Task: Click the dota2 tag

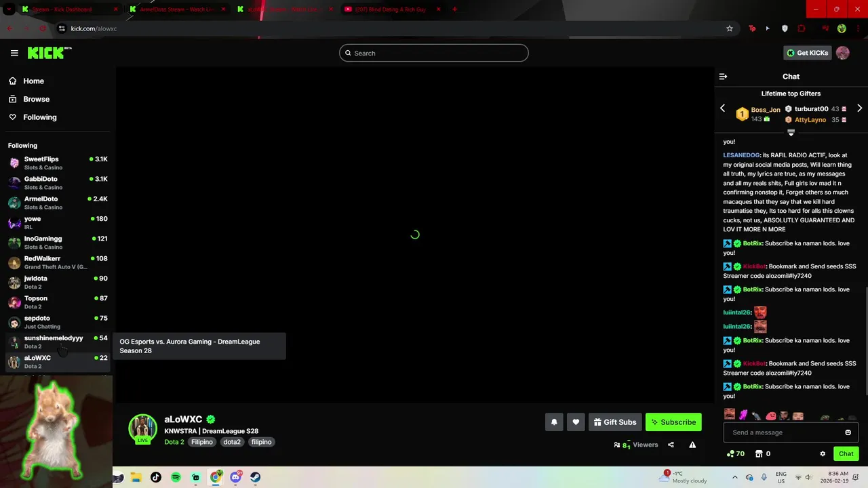Action: pyautogui.click(x=232, y=442)
